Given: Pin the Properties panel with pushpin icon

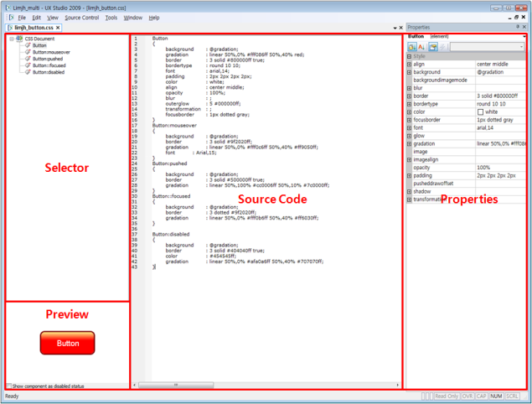Looking at the screenshot, I should tap(519, 28).
